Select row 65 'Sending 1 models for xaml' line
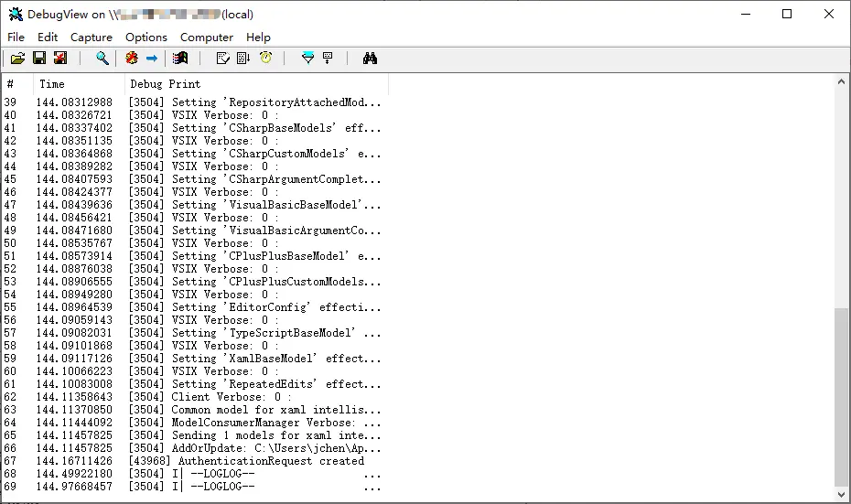This screenshot has height=504, width=851. click(193, 435)
